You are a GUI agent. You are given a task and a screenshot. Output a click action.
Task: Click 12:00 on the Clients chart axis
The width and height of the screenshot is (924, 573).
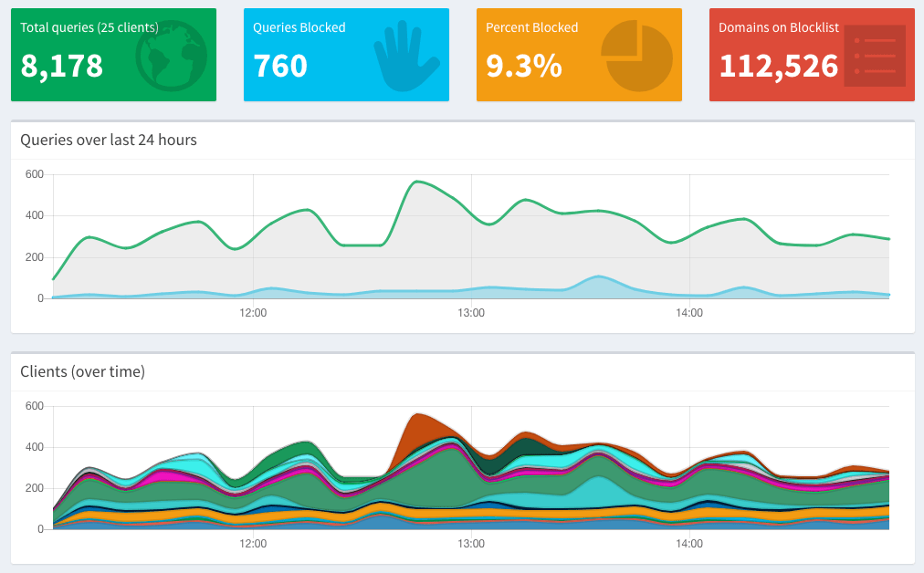(x=253, y=544)
